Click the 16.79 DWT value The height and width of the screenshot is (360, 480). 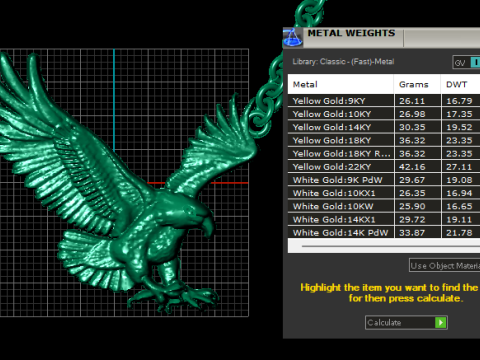[459, 101]
